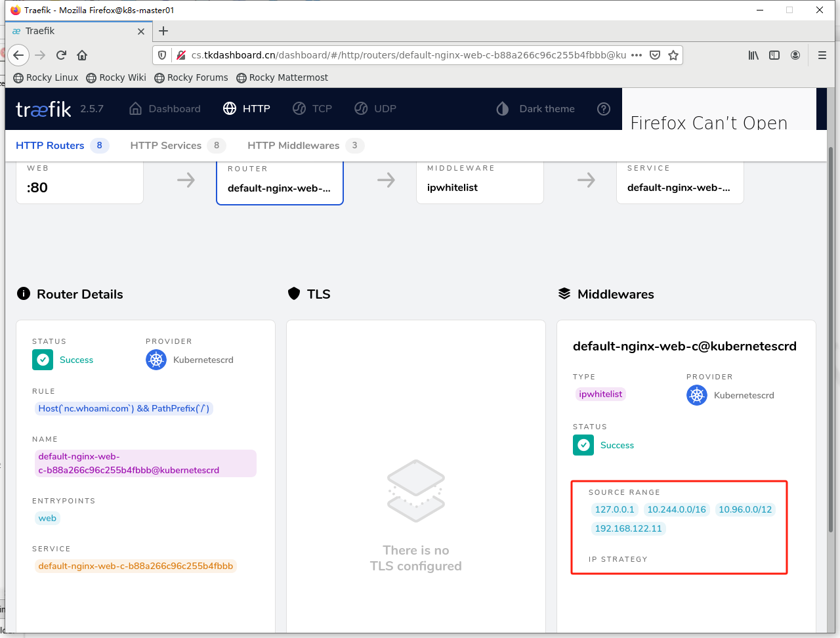The height and width of the screenshot is (638, 840).
Task: Open a new browser tab
Action: coord(163,31)
